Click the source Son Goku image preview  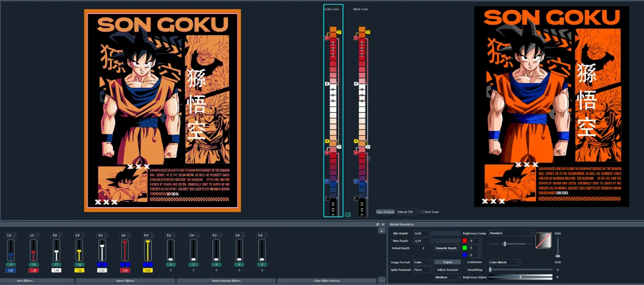pos(163,111)
